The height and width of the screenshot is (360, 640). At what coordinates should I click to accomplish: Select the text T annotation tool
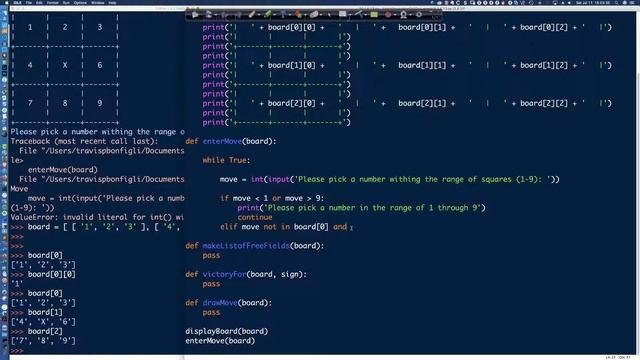pos(282,15)
